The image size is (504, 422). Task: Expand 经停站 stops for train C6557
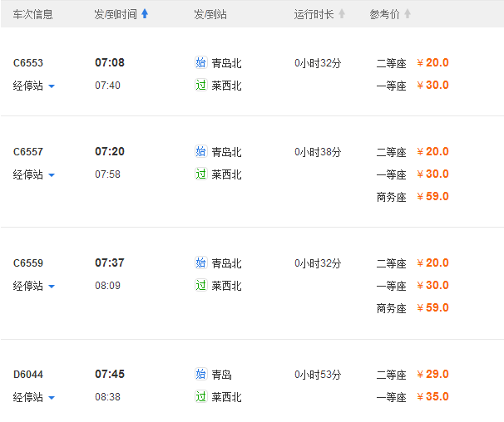point(52,175)
